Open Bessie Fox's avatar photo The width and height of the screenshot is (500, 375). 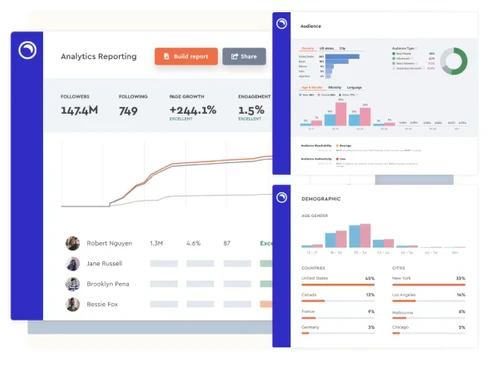coord(72,304)
